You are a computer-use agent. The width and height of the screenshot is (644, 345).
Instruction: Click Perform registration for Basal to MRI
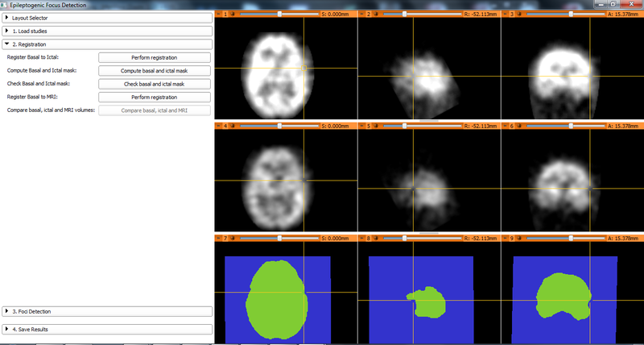pos(154,98)
